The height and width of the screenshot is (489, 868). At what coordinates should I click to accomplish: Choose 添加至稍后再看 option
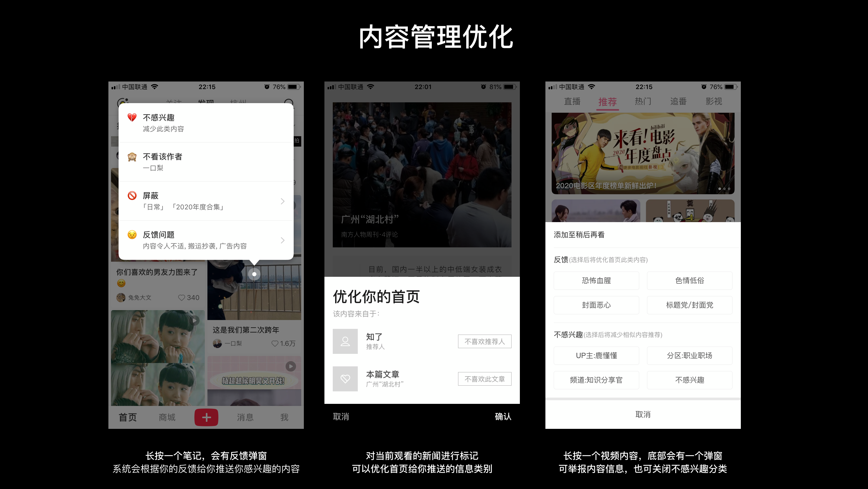pos(579,235)
